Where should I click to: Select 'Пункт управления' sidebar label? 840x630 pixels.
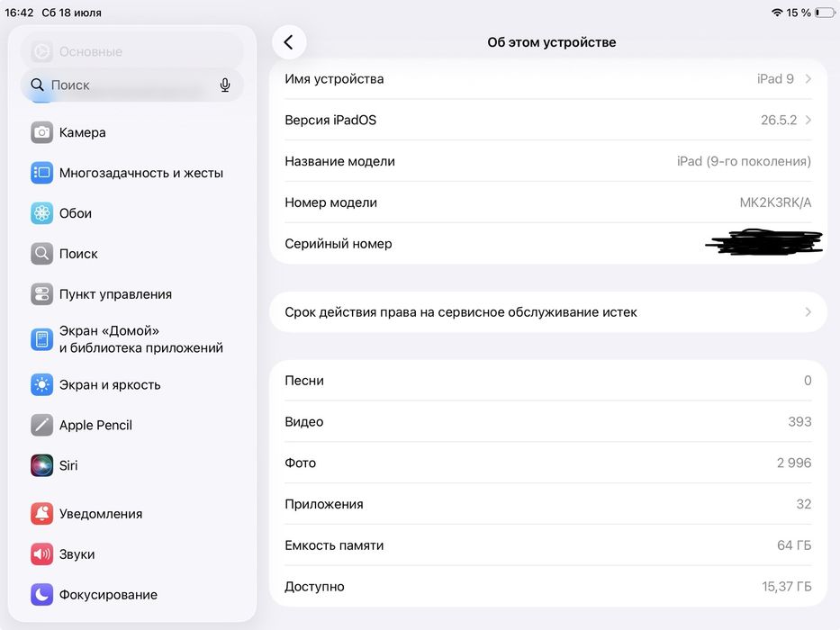pos(115,294)
